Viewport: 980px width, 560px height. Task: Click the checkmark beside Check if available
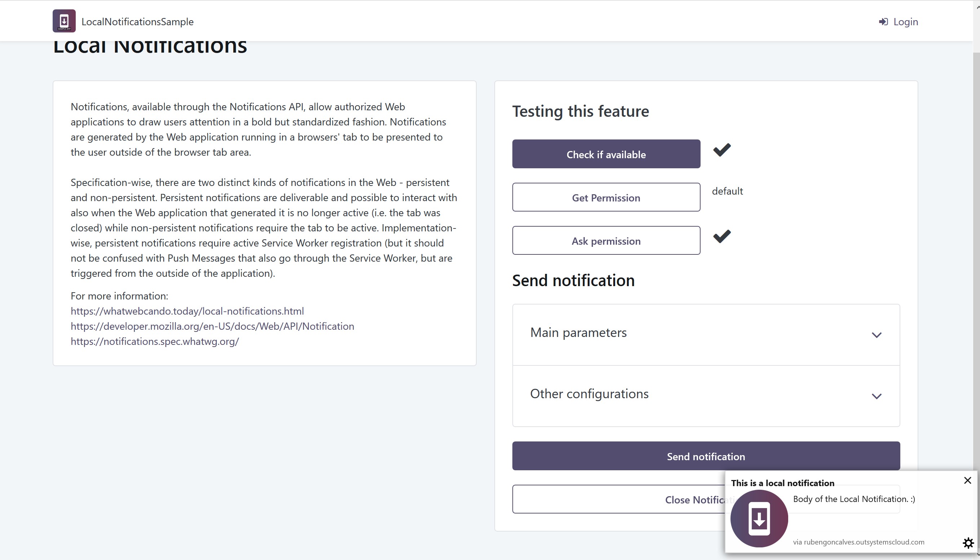[722, 151]
